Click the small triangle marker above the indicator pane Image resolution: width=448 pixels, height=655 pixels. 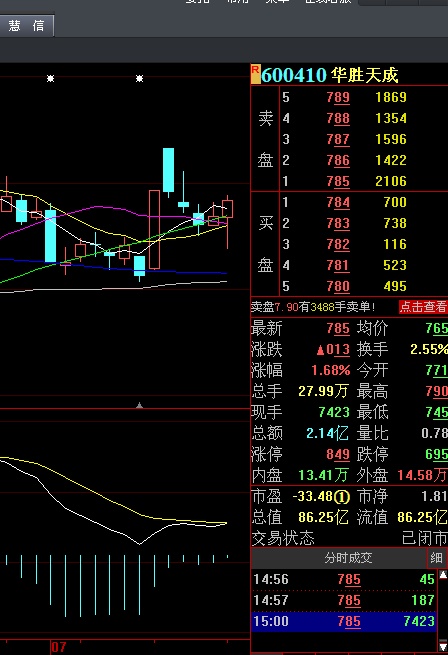coord(140,405)
